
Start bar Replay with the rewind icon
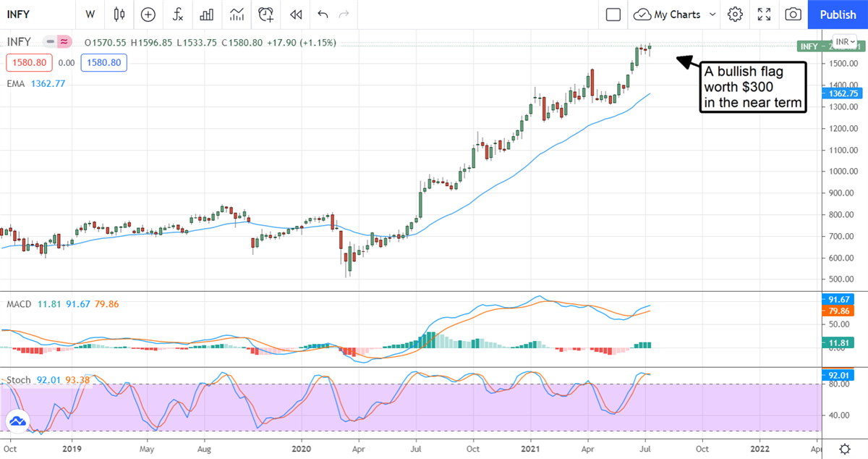click(295, 14)
